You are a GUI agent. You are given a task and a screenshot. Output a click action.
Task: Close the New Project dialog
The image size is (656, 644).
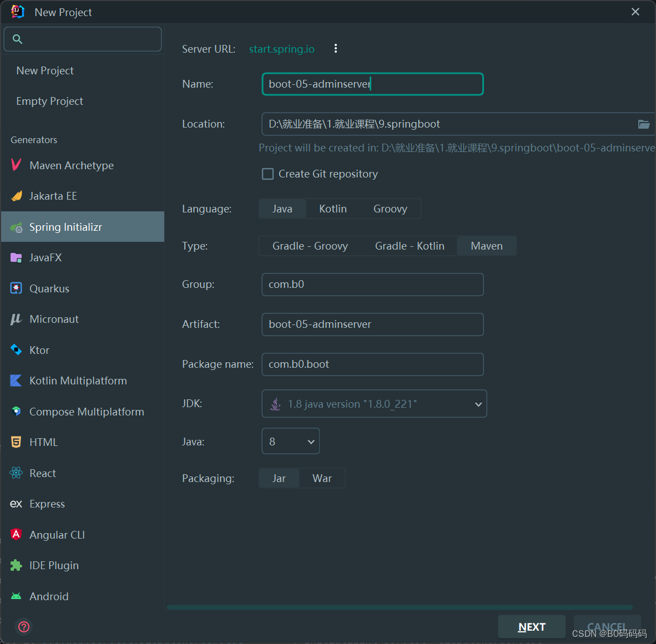(635, 12)
